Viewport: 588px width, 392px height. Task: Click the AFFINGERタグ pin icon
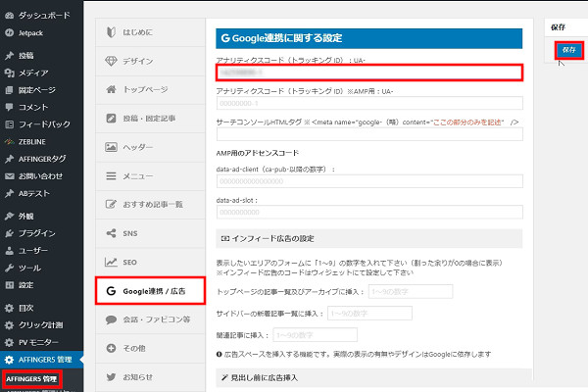click(x=10, y=159)
